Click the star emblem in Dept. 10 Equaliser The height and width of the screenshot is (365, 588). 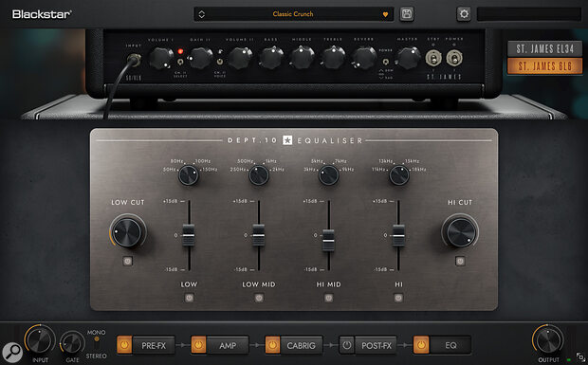pyautogui.click(x=287, y=140)
